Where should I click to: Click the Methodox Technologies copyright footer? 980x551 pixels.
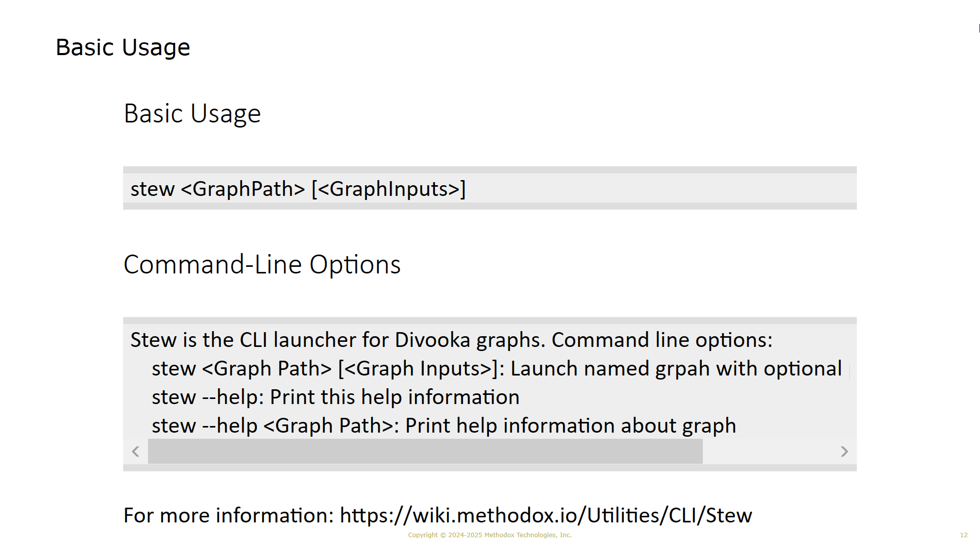pyautogui.click(x=490, y=535)
